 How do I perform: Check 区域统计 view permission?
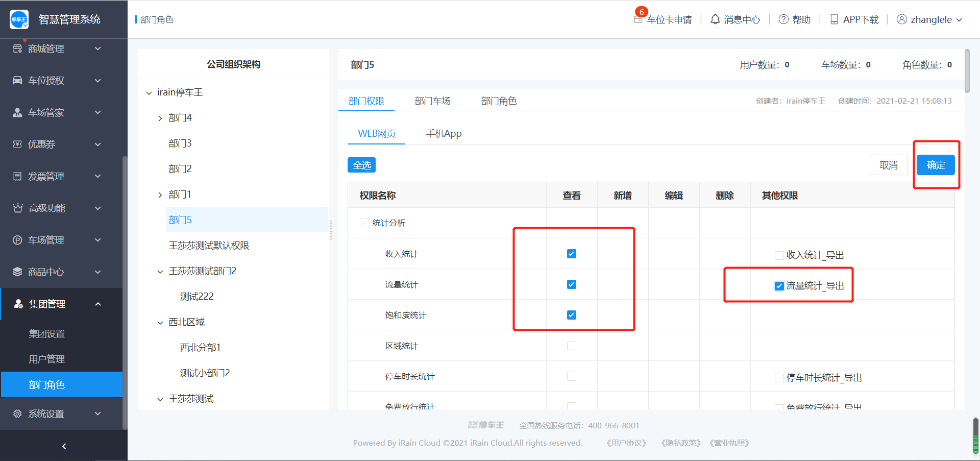tap(572, 346)
